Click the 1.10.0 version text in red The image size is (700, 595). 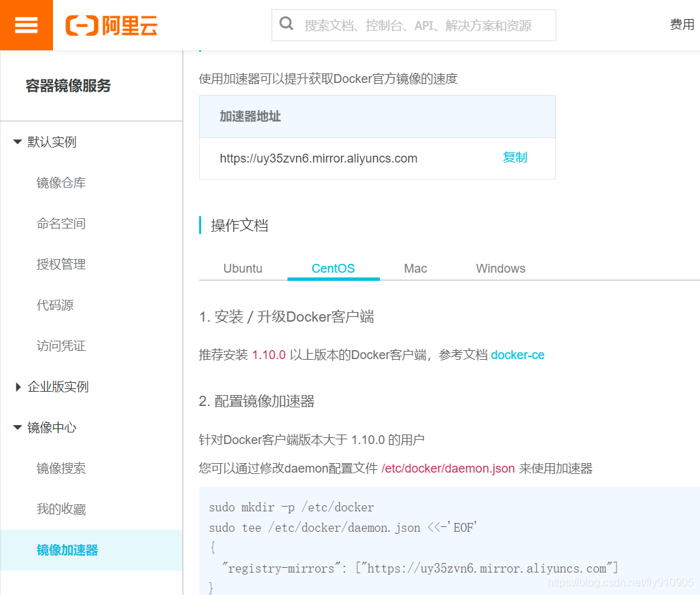(x=268, y=355)
